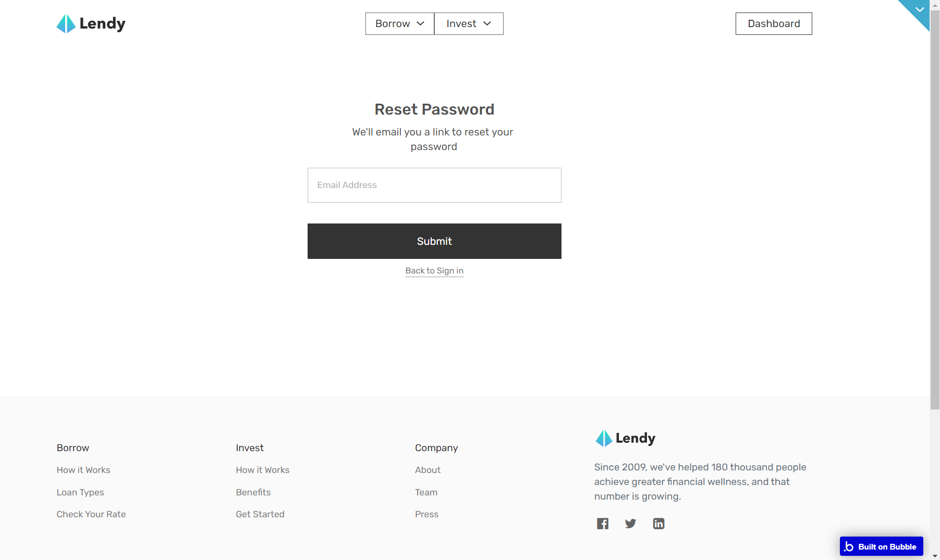This screenshot has width=940, height=560.
Task: Open the Press footer link
Action: tap(426, 514)
